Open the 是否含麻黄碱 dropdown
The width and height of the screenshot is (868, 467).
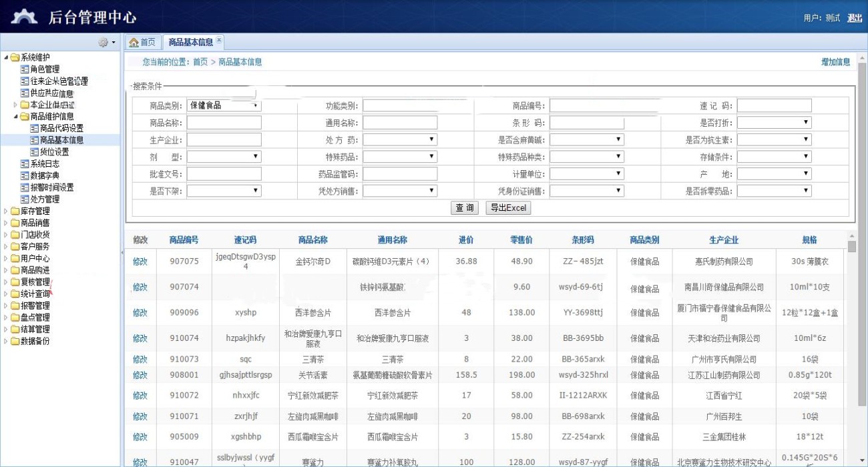click(x=587, y=140)
